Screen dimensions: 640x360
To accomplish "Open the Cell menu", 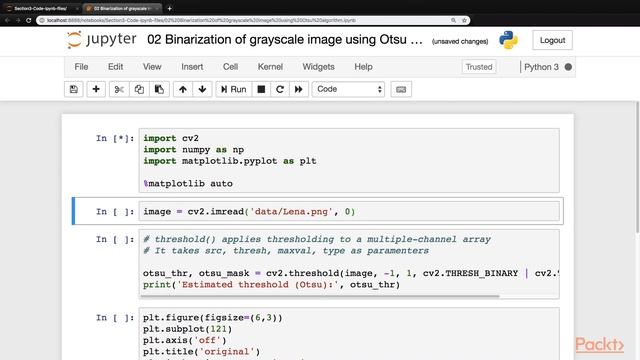I will coord(231,67).
